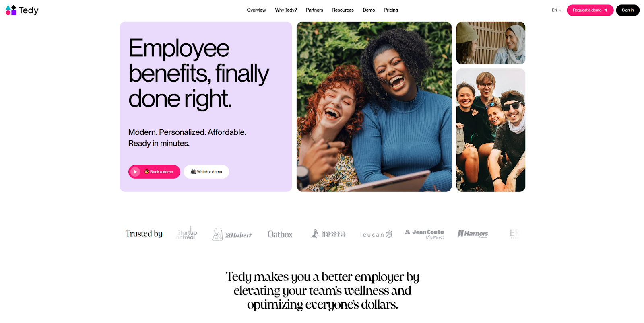Go to the Partners page

tap(314, 10)
